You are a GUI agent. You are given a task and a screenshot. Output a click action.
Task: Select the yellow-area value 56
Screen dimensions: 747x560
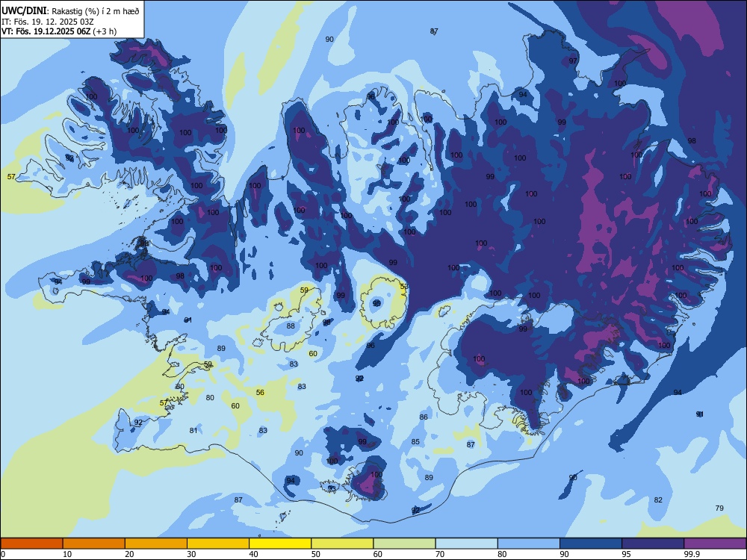click(260, 393)
